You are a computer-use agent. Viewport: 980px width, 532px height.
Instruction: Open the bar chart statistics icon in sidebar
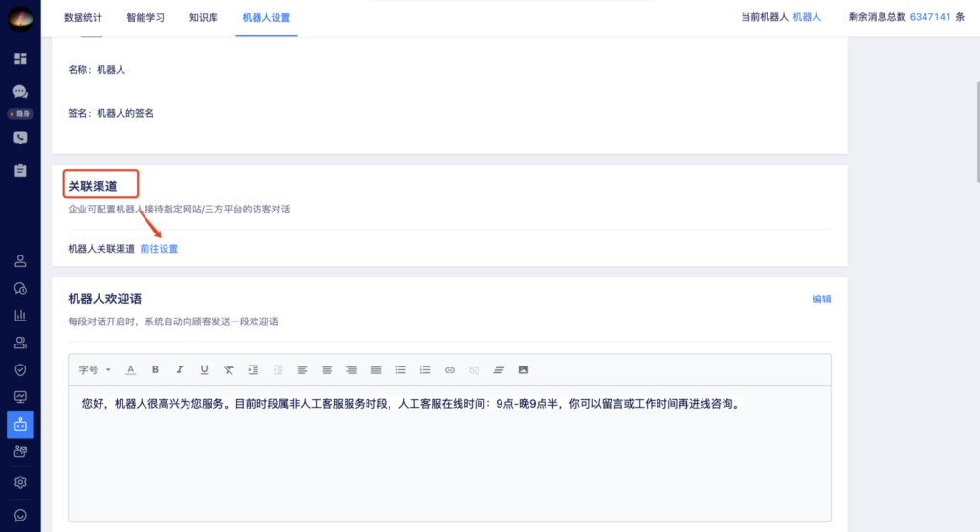pos(20,315)
